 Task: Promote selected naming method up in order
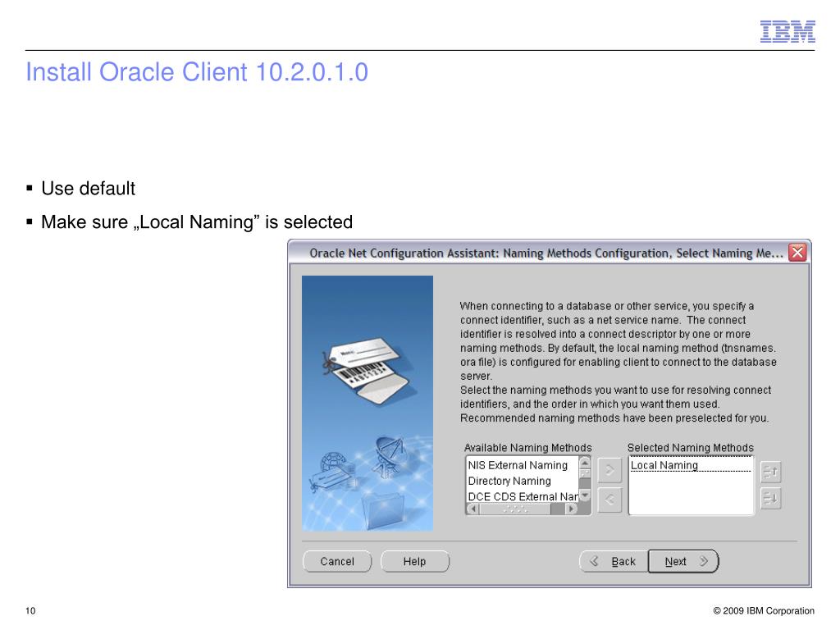[x=770, y=472]
